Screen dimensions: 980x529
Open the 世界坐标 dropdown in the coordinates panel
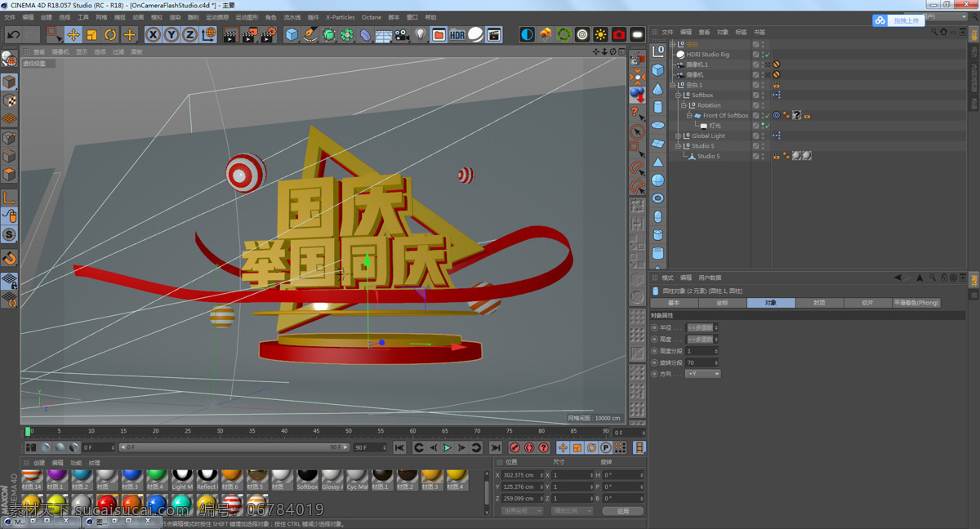522,511
